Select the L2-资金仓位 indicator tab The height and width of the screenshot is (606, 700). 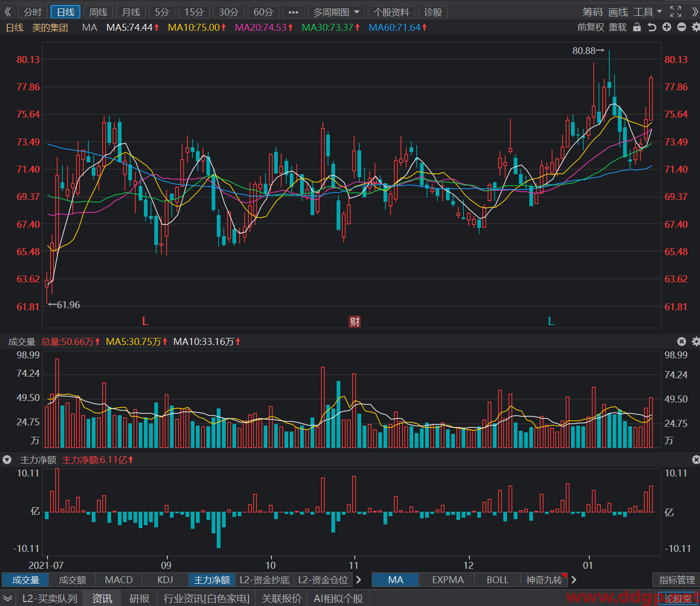pos(323,580)
